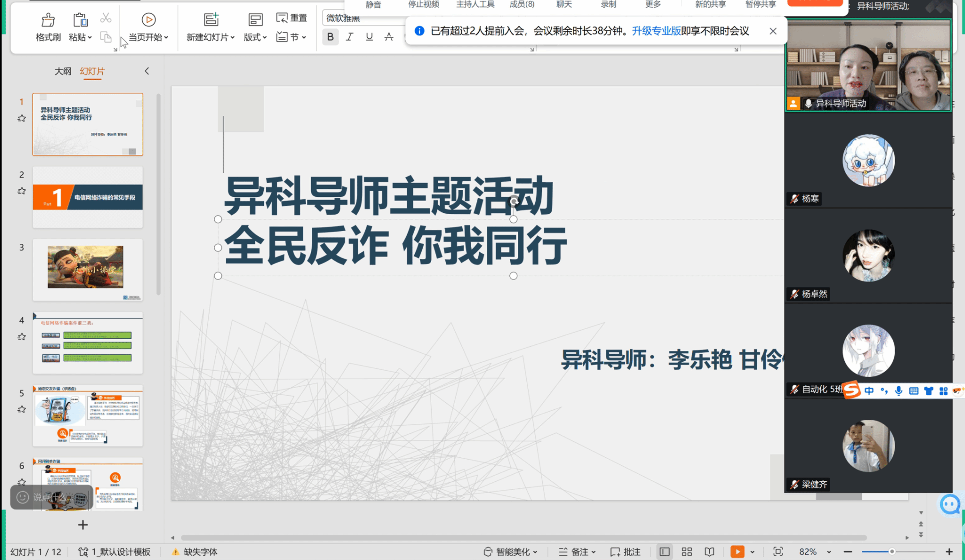965x560 pixels.
Task: Start slideshow from current page play icon
Action: pos(148,20)
